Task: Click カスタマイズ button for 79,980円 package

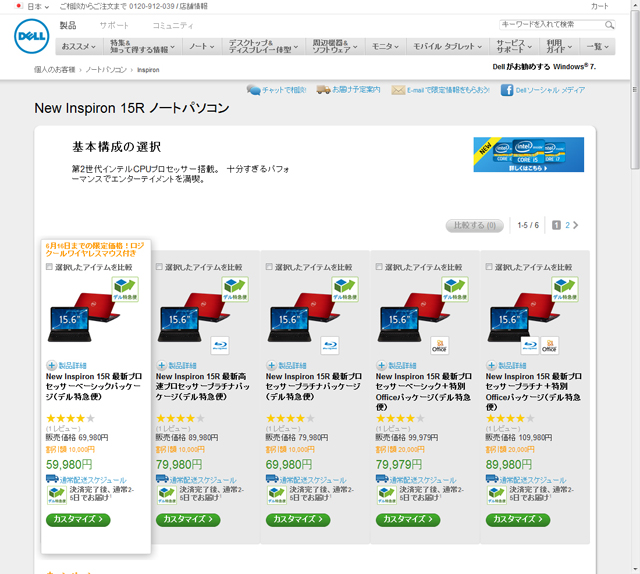Action: [x=188, y=519]
